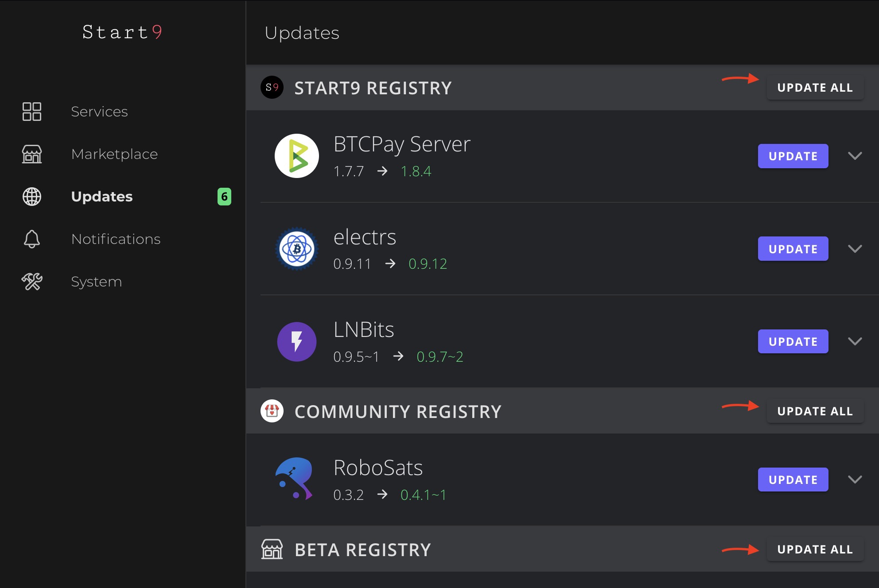Expand the electrs changelog chevron
This screenshot has height=588, width=879.
pyautogui.click(x=855, y=248)
